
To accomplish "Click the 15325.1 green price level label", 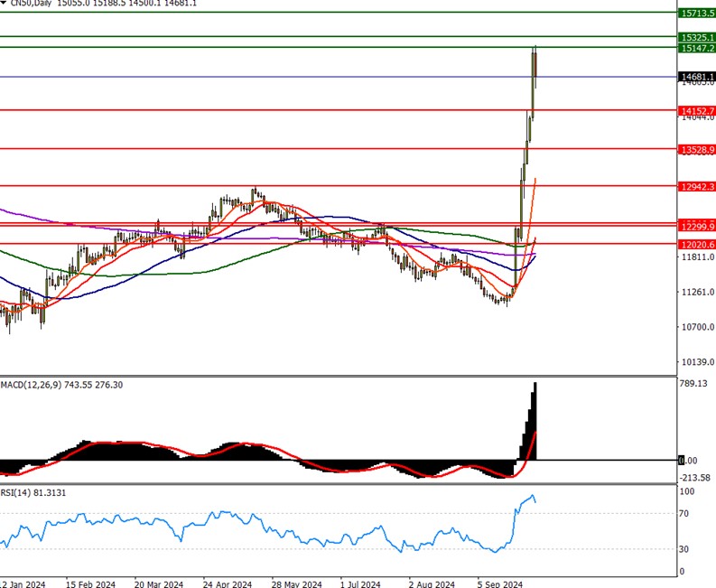I will pos(695,37).
